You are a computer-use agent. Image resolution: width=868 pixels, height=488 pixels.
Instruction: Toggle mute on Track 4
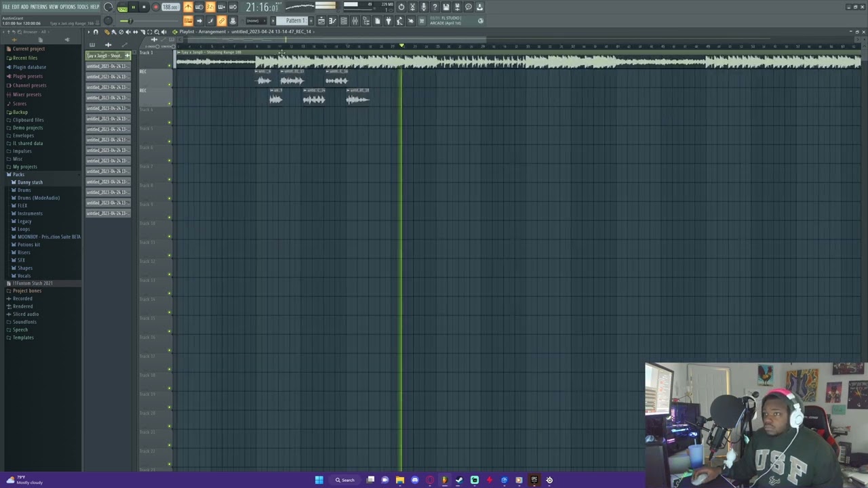[x=170, y=123]
